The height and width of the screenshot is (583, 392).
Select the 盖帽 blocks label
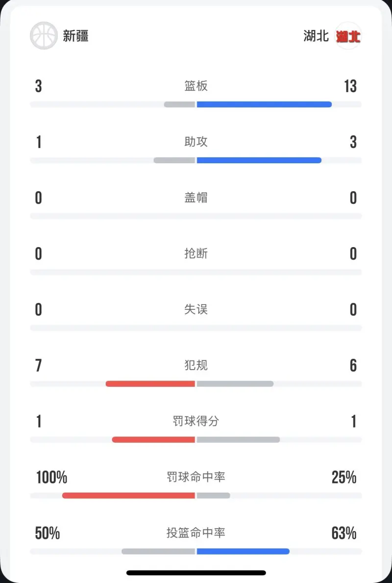tap(196, 198)
